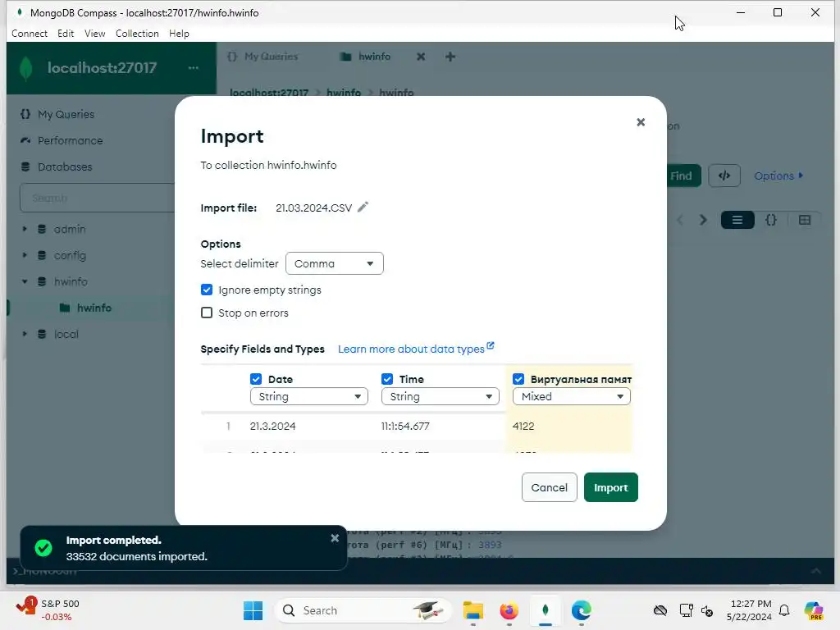Open the Windows Start menu
The image size is (840, 630).
click(253, 610)
